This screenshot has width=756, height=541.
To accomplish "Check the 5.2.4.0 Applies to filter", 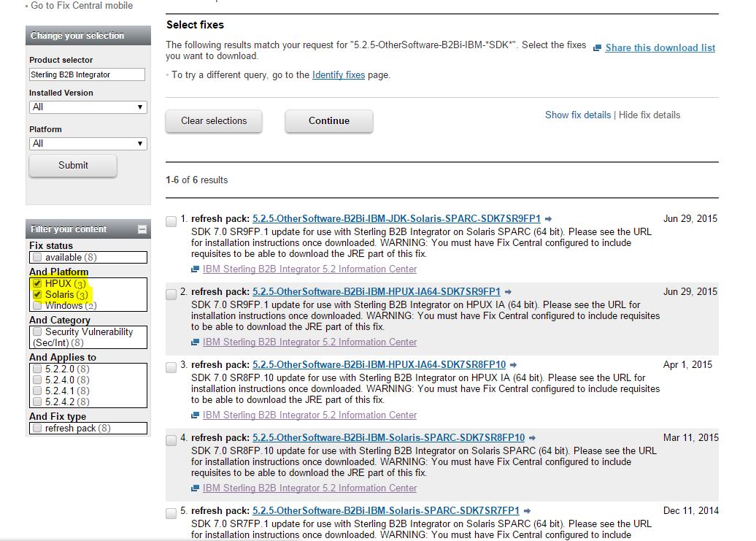I will click(37, 380).
